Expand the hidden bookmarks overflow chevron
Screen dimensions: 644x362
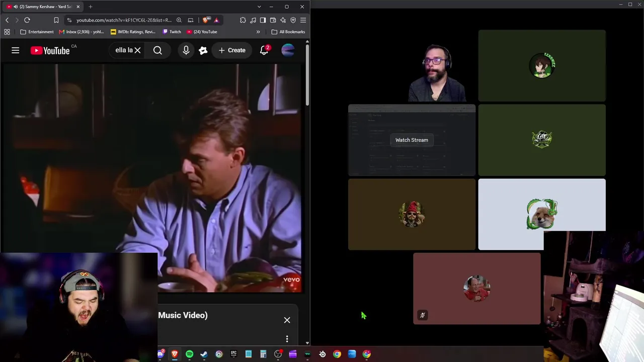(258, 32)
